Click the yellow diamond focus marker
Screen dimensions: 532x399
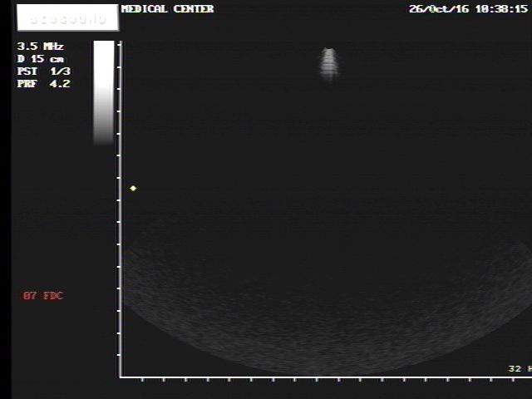(133, 189)
